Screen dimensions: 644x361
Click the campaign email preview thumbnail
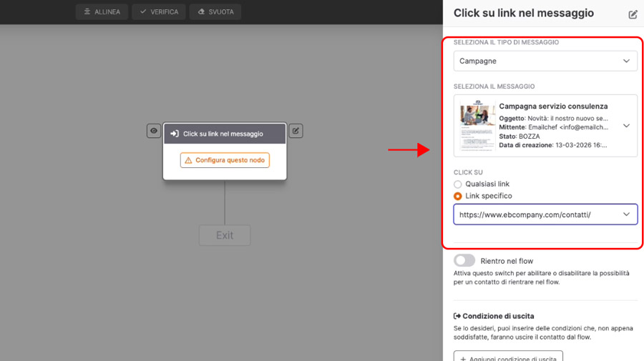[477, 126]
